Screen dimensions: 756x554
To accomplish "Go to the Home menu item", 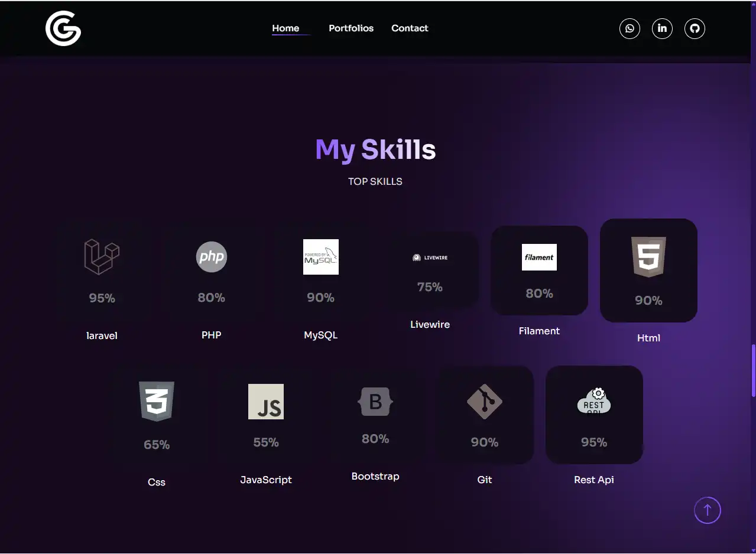I will [285, 28].
